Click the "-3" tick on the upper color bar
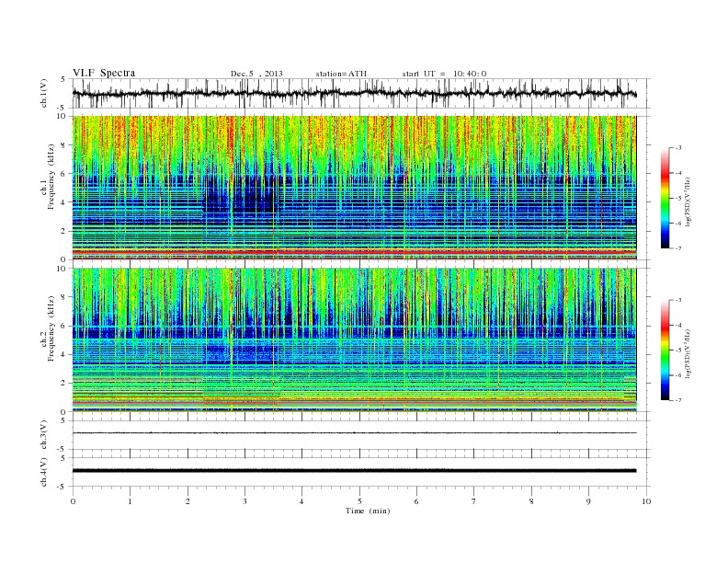Viewport: 728px width, 563px height. pyautogui.click(x=678, y=148)
